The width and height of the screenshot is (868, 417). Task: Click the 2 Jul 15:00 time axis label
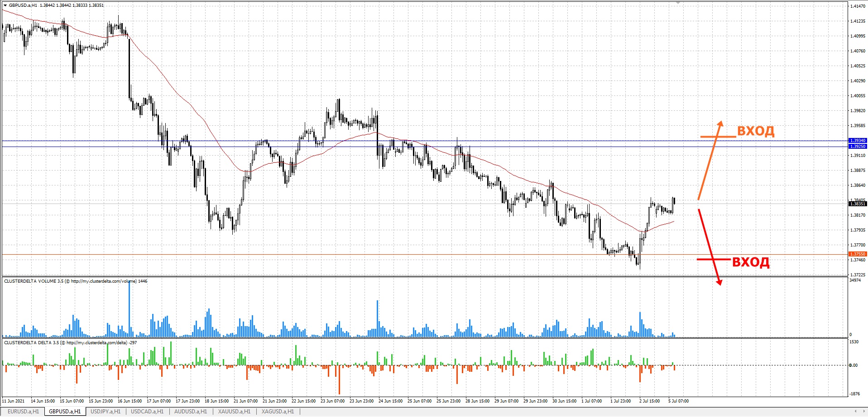650,401
